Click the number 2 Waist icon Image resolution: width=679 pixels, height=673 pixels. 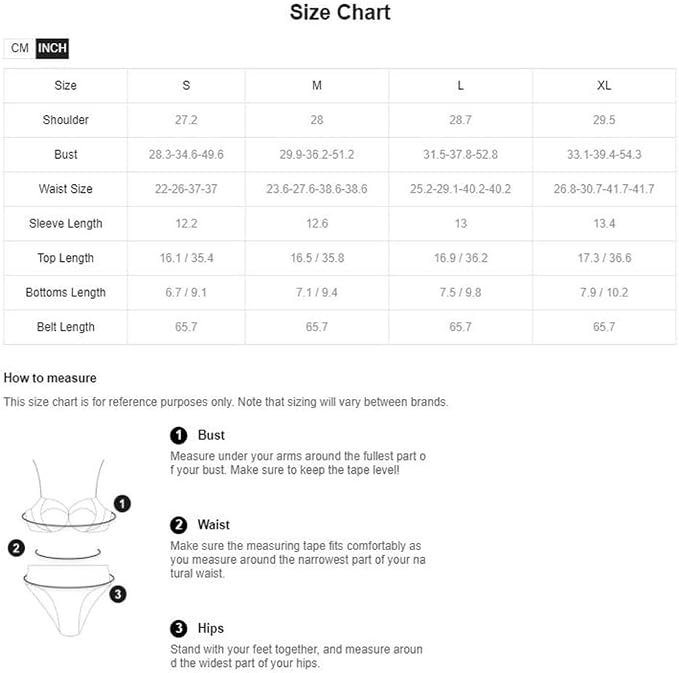coord(178,525)
